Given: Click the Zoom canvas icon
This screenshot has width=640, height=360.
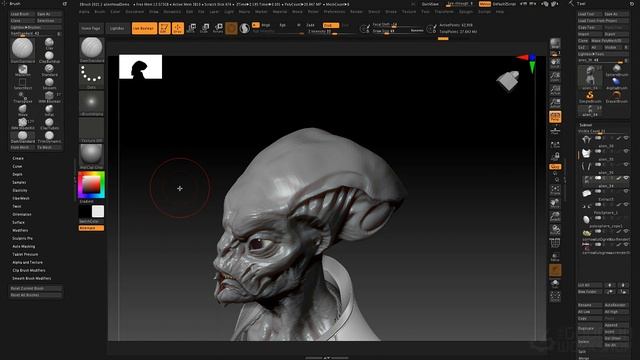Looking at the screenshot, I should (555, 76).
